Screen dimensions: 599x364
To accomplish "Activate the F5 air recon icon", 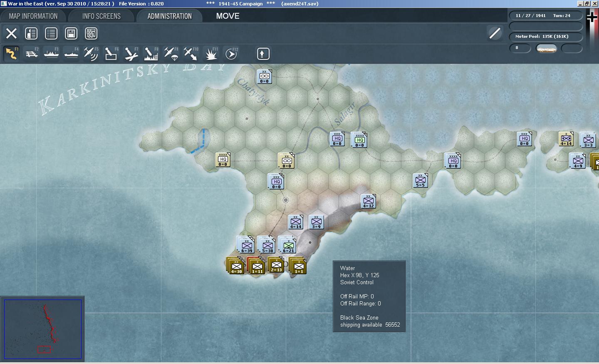I will [91, 54].
